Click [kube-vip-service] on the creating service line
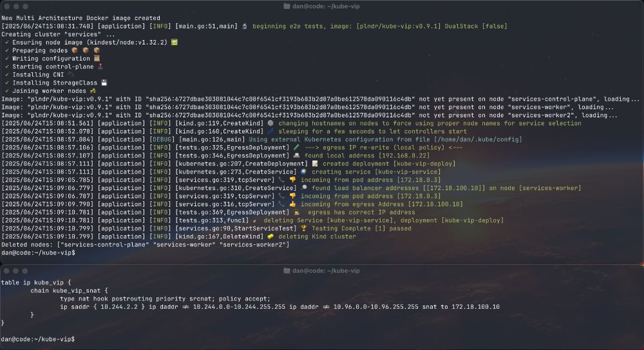This screenshot has height=350, width=644. [x=408, y=171]
